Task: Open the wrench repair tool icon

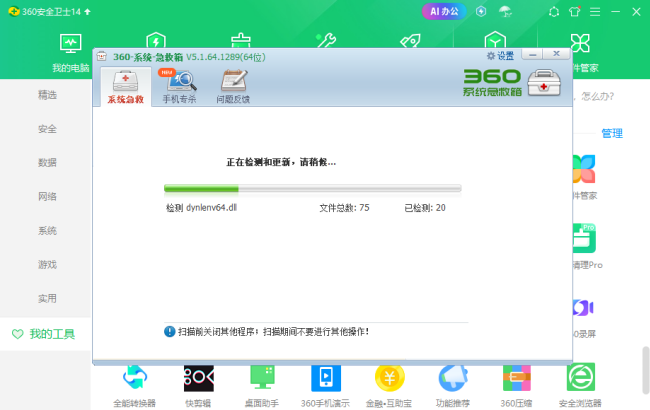Action: coord(326,41)
